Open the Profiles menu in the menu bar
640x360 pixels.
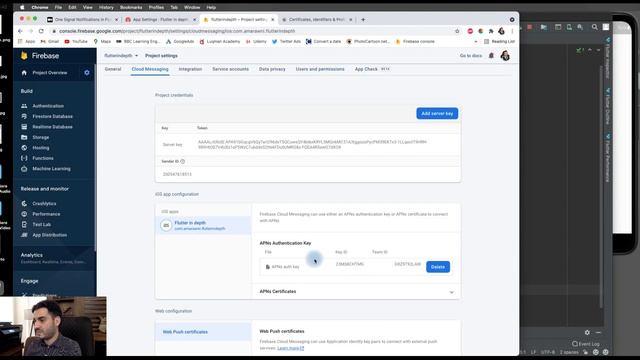pos(156,7)
